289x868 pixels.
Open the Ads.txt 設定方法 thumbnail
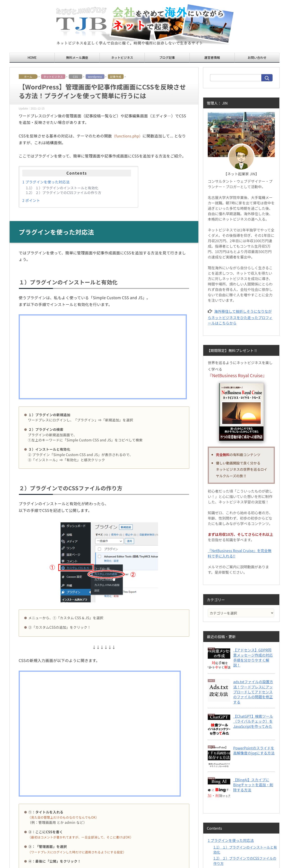[x=219, y=690]
